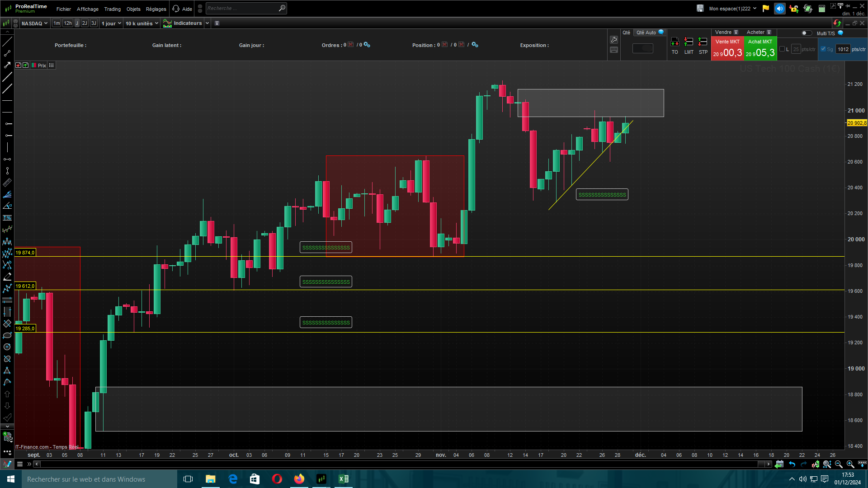868x488 pixels.
Task: Click the Prix color swatch
Action: (34, 66)
